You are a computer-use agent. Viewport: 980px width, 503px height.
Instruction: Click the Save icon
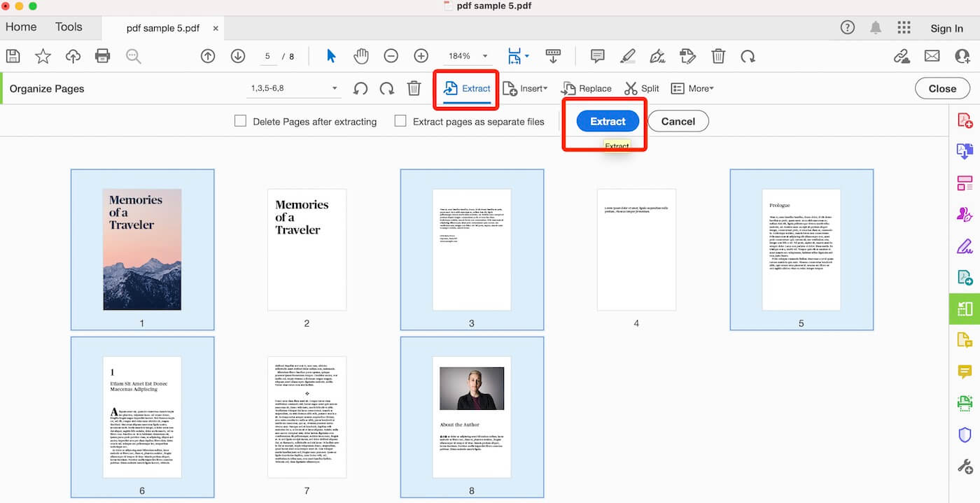(13, 56)
